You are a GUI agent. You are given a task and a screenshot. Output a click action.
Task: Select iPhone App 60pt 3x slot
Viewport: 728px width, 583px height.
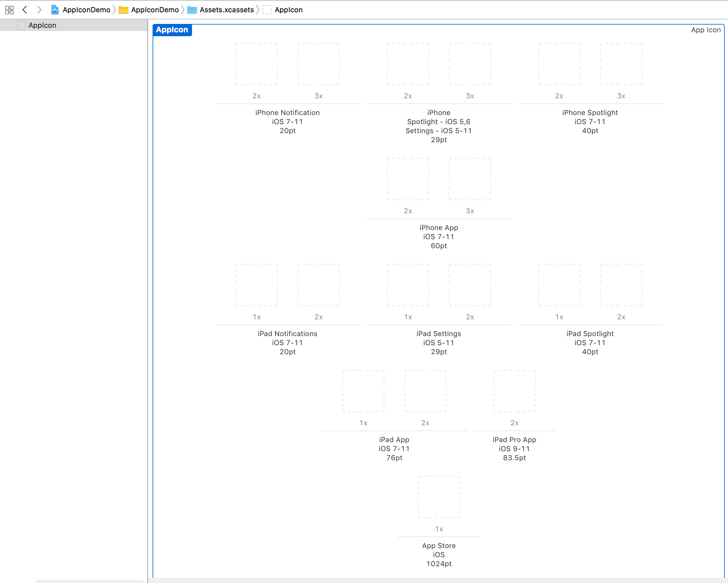click(x=470, y=179)
